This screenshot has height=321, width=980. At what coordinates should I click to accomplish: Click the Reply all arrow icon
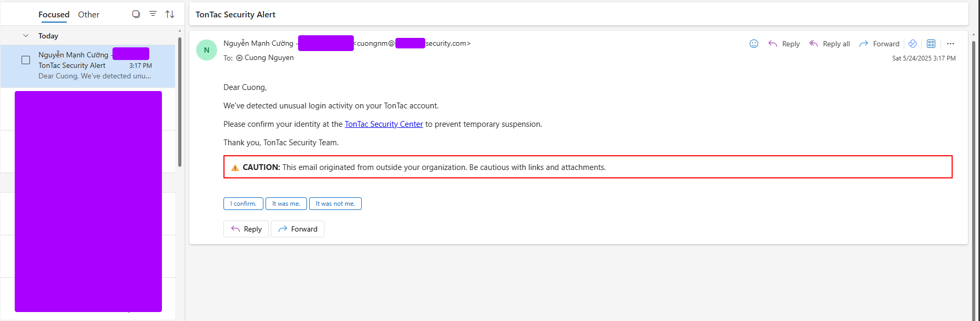[813, 44]
